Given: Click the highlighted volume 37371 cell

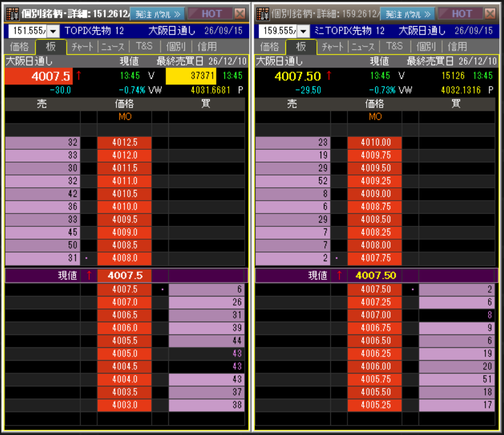Looking at the screenshot, I should point(191,76).
